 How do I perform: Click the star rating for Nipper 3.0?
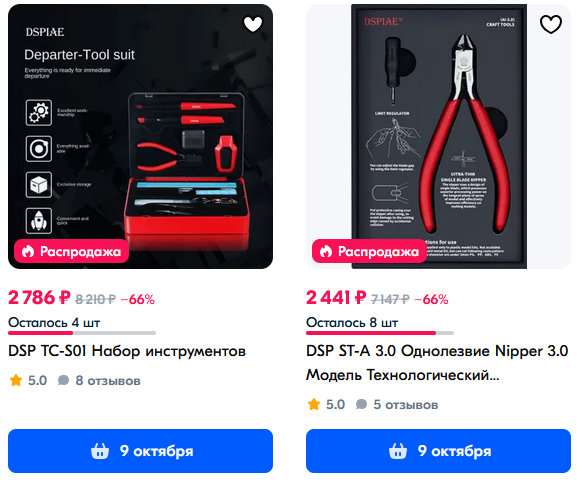pyautogui.click(x=326, y=404)
